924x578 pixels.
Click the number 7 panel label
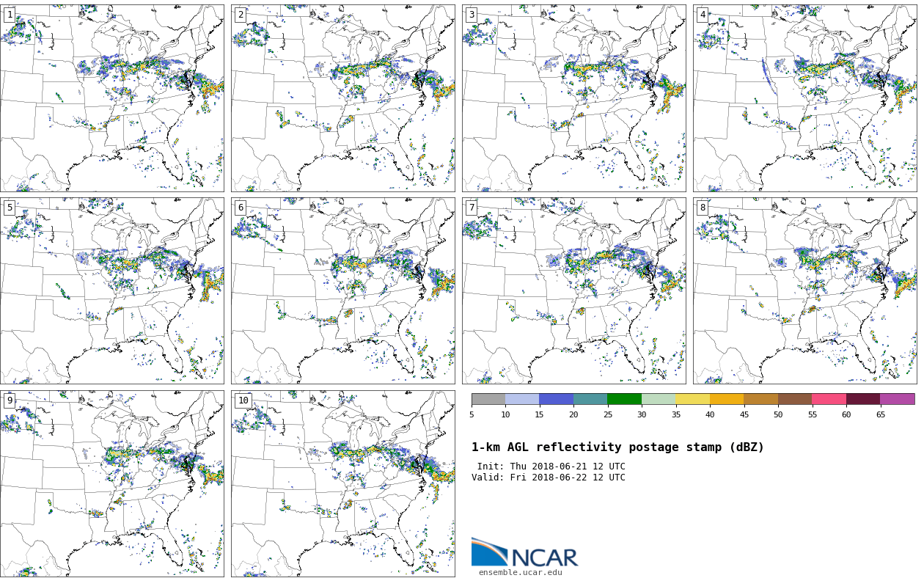(472, 208)
